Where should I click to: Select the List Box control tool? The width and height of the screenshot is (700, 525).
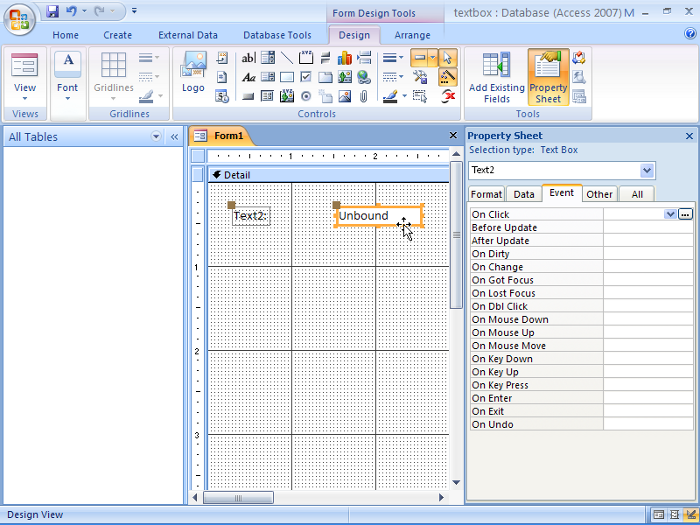coord(268,77)
